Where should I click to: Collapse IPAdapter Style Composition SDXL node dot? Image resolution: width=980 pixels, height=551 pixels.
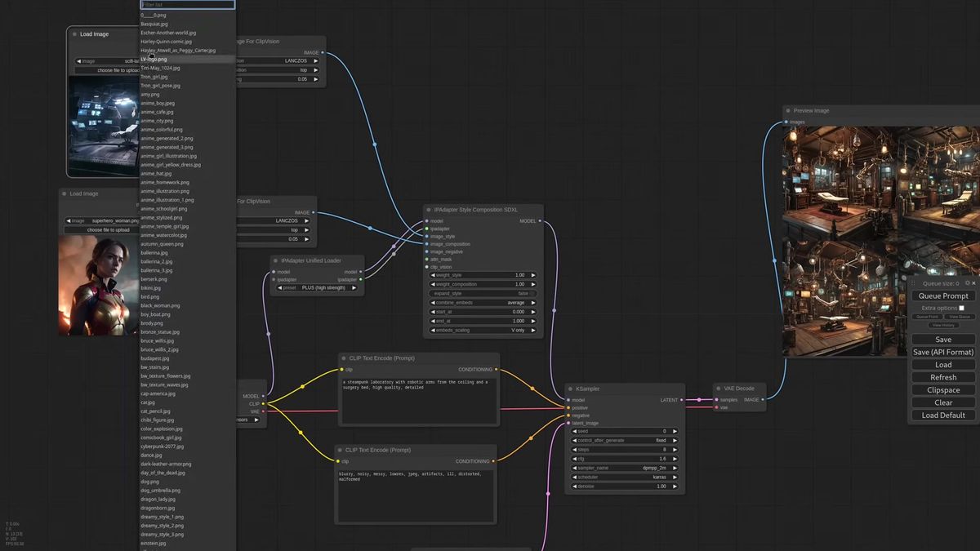pyautogui.click(x=430, y=210)
